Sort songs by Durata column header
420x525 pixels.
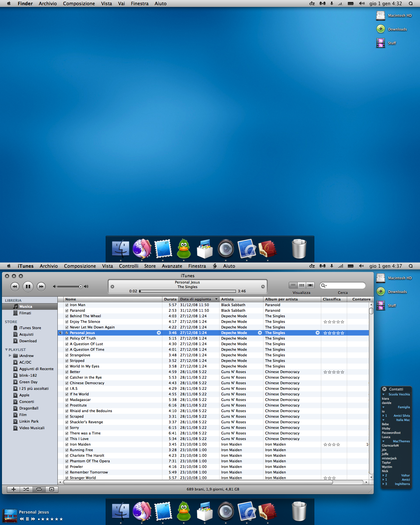pyautogui.click(x=170, y=299)
